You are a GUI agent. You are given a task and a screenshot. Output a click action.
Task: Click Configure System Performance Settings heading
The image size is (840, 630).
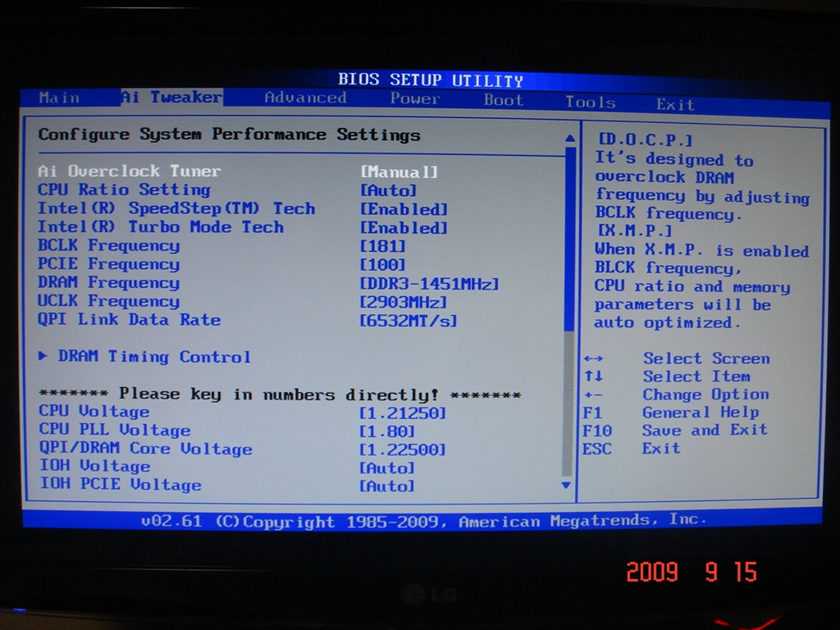tap(230, 135)
